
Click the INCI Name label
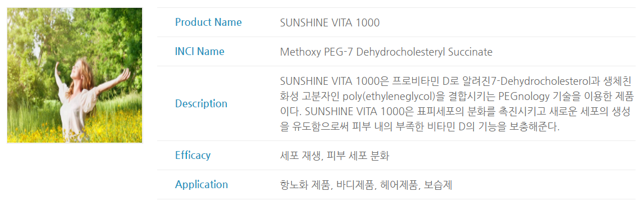coord(200,51)
